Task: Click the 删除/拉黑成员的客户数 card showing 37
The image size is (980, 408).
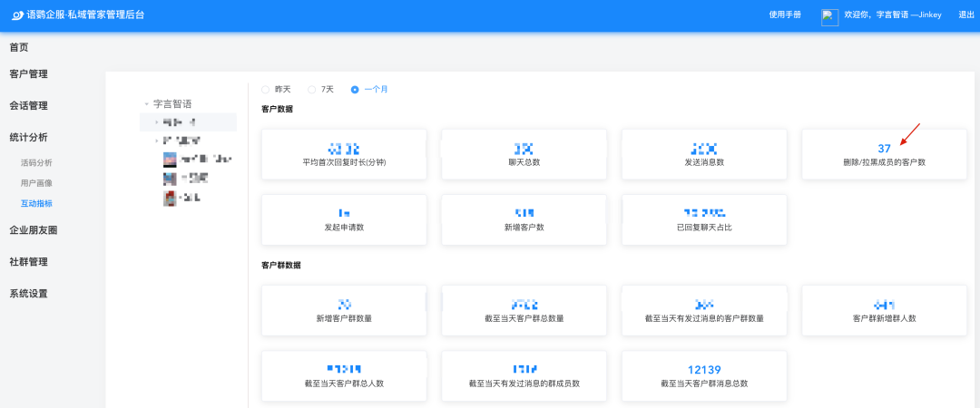Action: tap(884, 154)
